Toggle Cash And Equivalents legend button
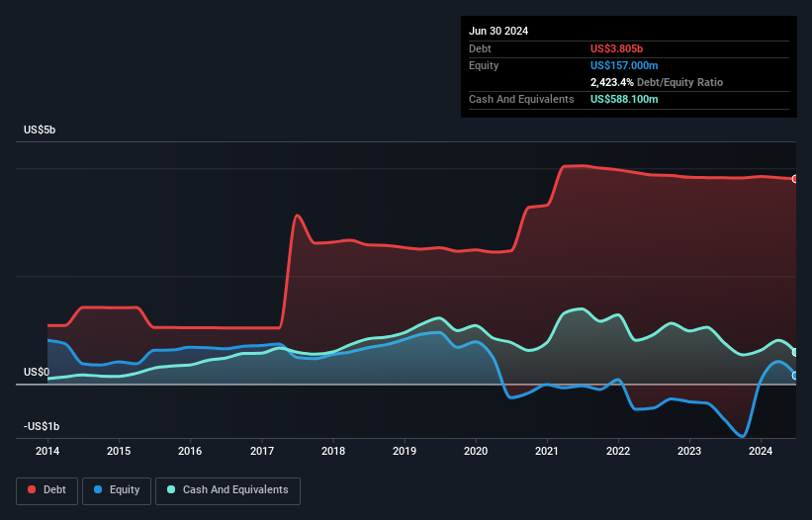 point(227,490)
